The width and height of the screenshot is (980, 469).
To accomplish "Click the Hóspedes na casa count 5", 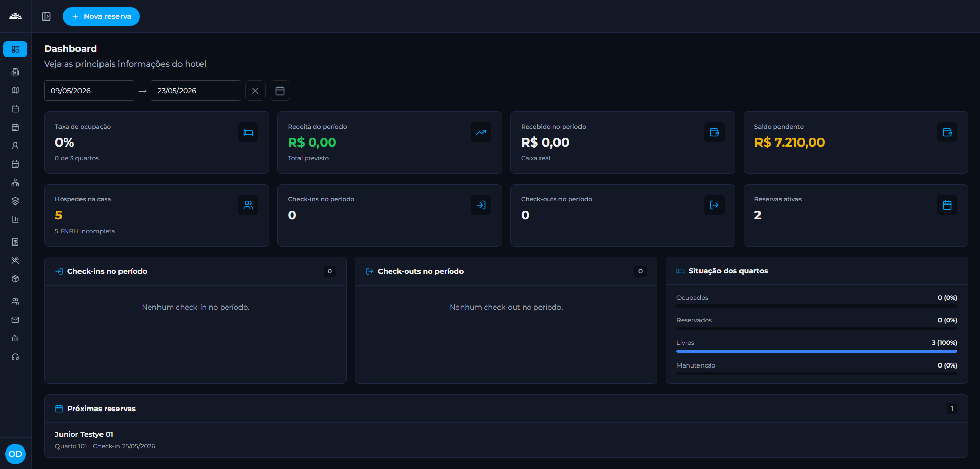I will coord(58,215).
